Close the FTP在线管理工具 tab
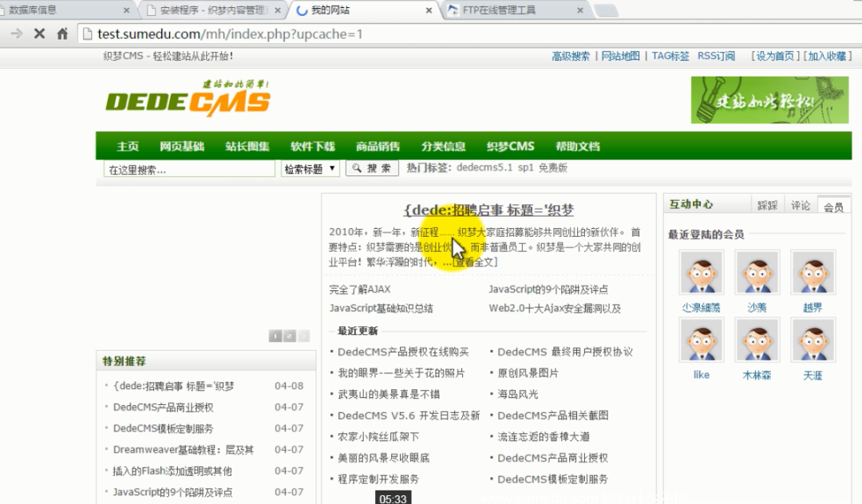The image size is (862, 504). pyautogui.click(x=580, y=10)
